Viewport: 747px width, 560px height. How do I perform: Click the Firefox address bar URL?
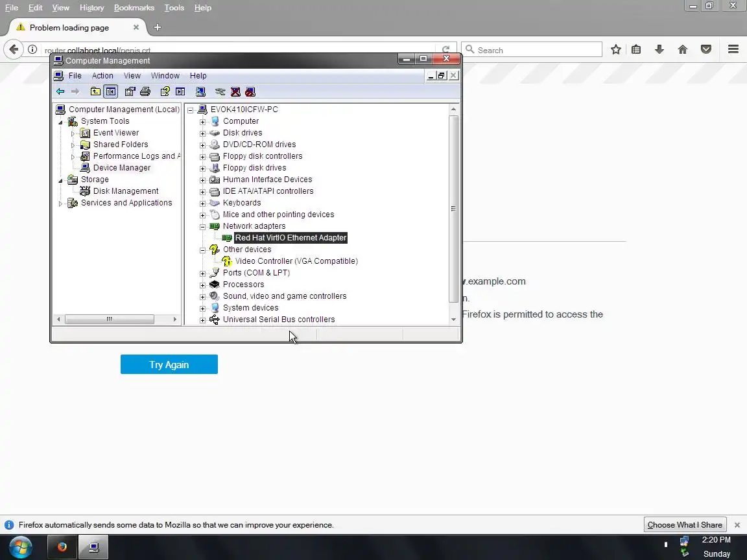pyautogui.click(x=238, y=50)
